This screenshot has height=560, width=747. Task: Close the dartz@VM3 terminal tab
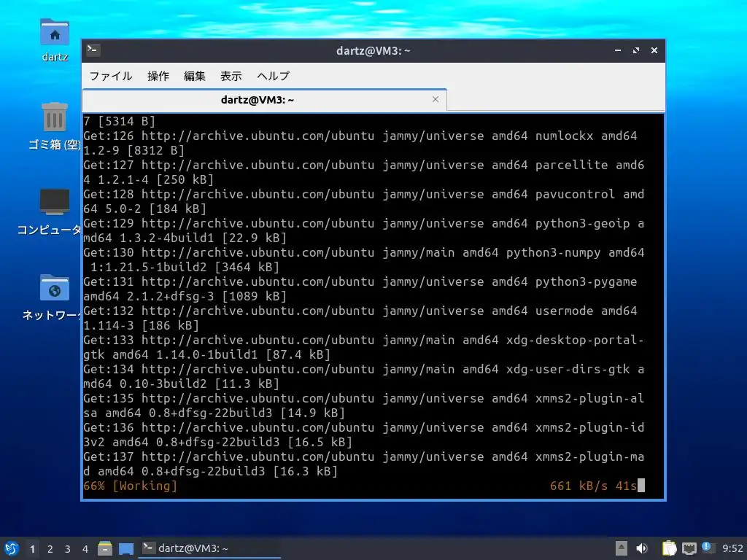(436, 99)
